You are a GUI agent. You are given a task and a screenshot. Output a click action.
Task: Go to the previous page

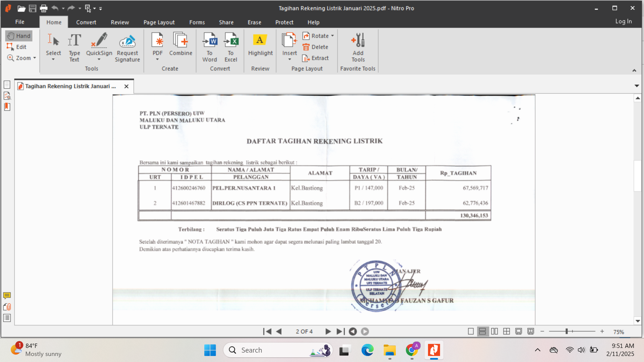[x=279, y=331]
